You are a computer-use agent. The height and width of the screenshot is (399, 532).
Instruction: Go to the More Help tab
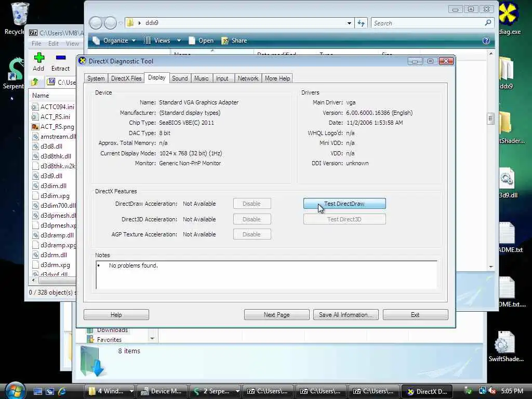tap(277, 78)
